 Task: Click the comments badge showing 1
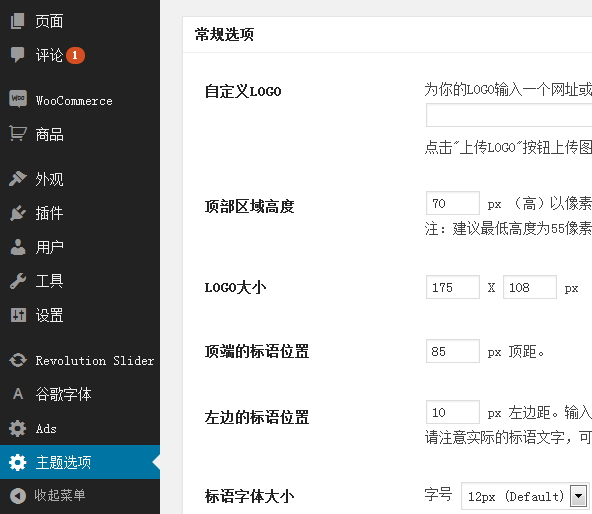pyautogui.click(x=75, y=56)
